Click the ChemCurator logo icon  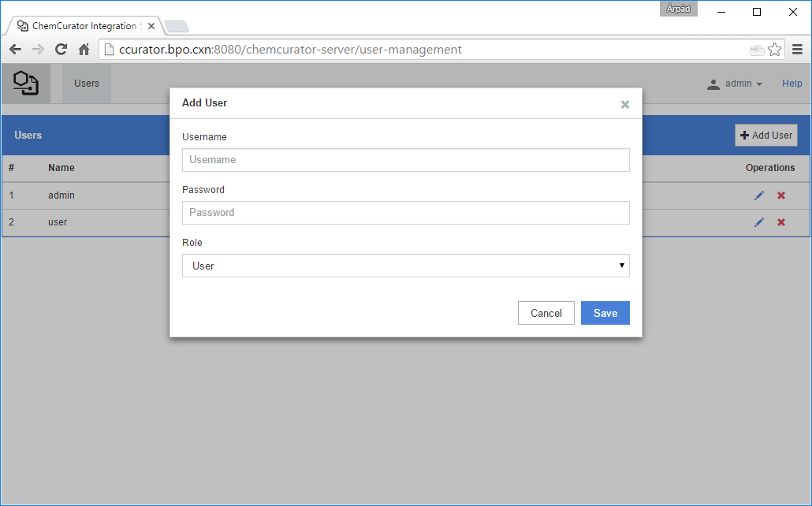tap(26, 83)
